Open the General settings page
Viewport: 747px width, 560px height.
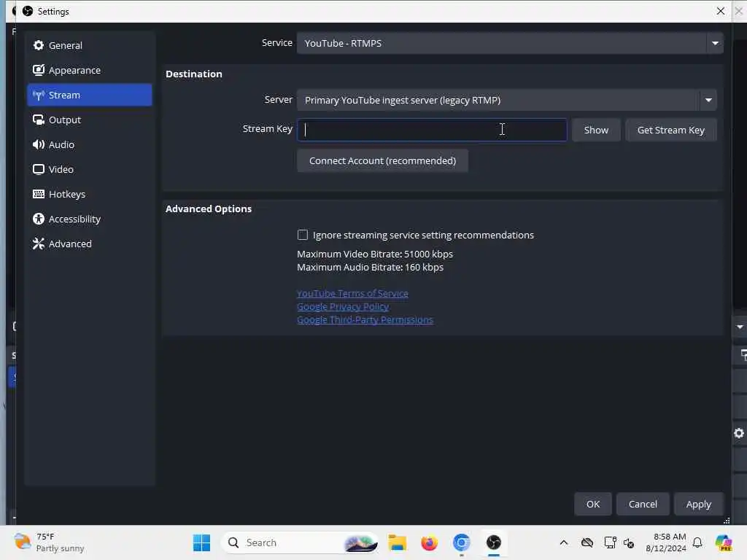[90, 45]
